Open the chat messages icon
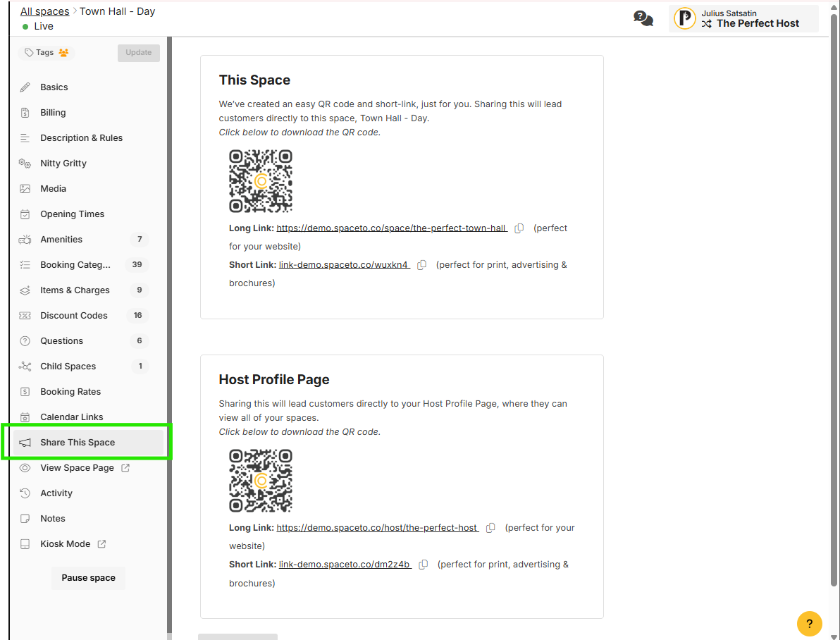Image resolution: width=840 pixels, height=640 pixels. 643,19
